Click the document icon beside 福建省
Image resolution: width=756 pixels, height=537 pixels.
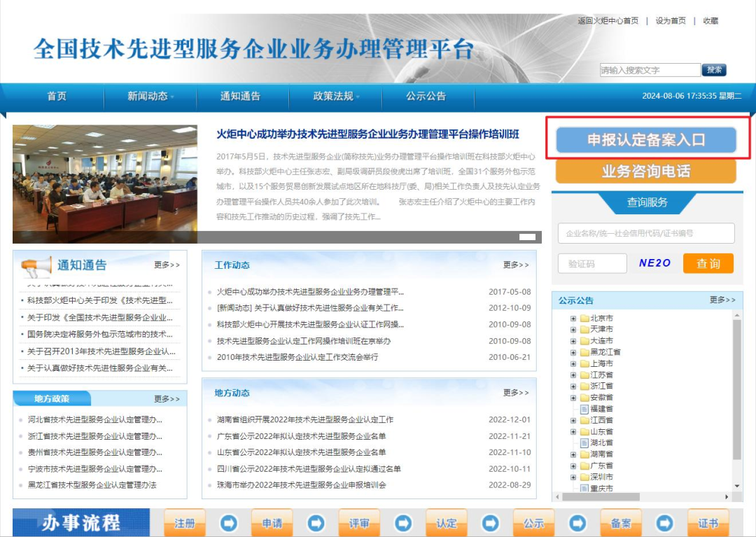584,409
